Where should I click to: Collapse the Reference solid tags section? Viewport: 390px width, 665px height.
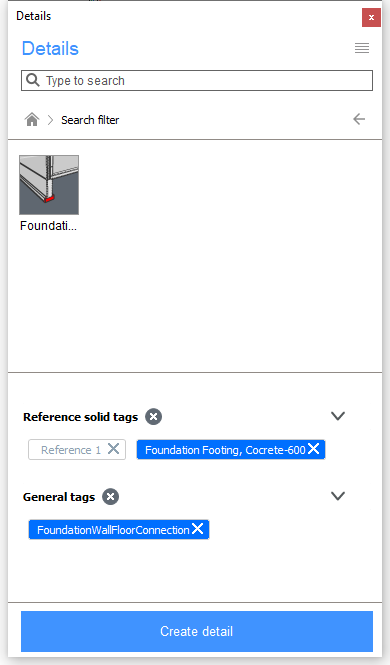[338, 416]
